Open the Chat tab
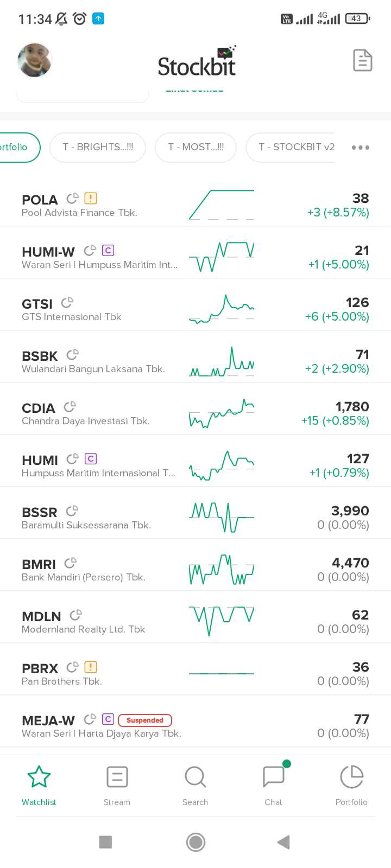 (x=273, y=784)
